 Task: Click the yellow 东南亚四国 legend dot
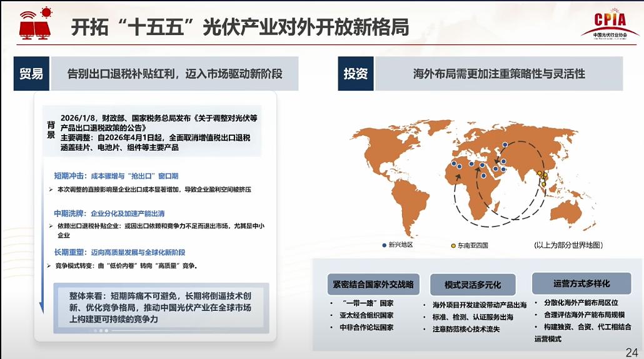tap(453, 245)
